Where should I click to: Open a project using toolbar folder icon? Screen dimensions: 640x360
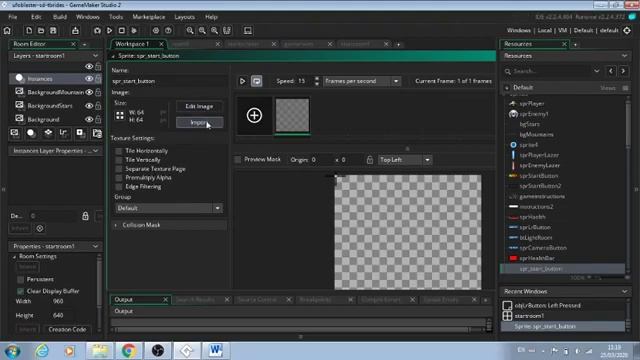point(41,31)
